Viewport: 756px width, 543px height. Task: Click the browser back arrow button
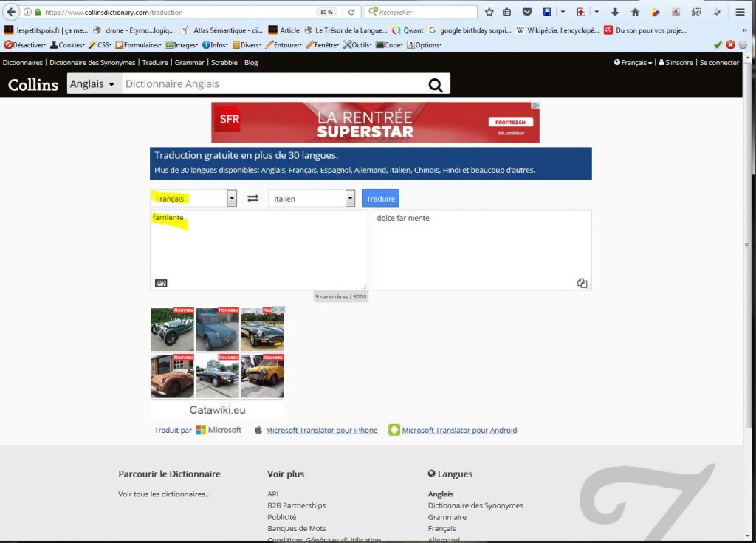coord(12,12)
